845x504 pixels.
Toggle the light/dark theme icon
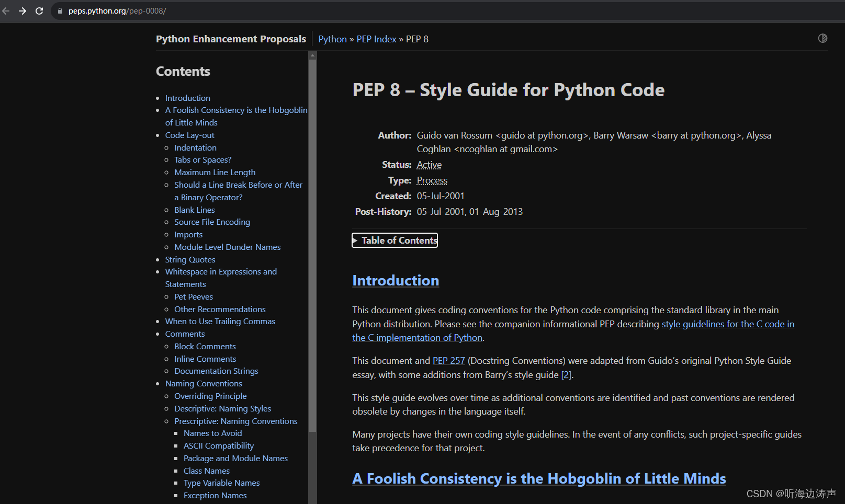[823, 38]
